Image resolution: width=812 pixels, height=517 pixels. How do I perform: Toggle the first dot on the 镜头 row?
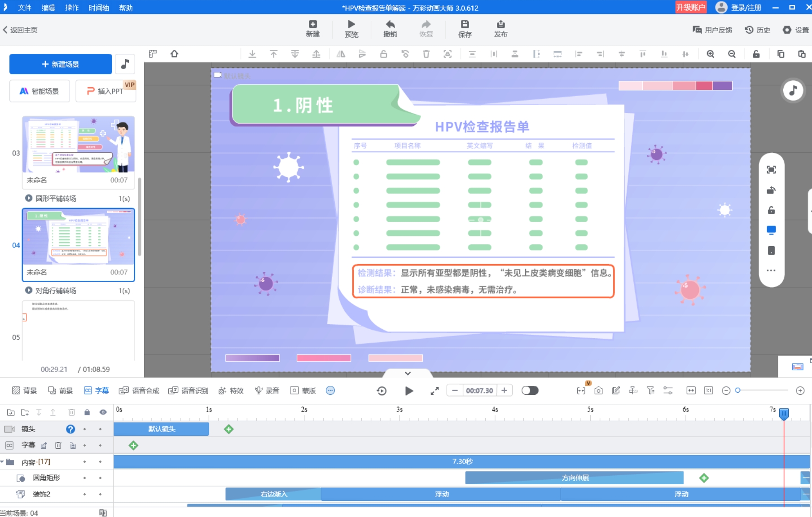(x=84, y=429)
